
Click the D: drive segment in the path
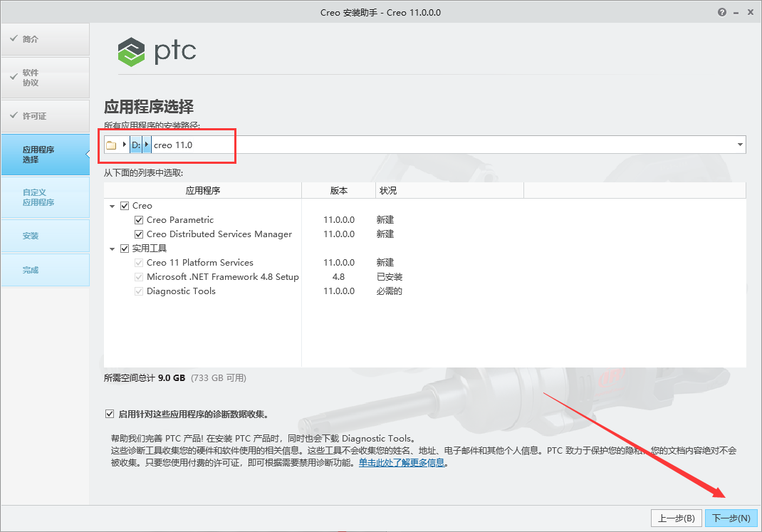point(135,145)
